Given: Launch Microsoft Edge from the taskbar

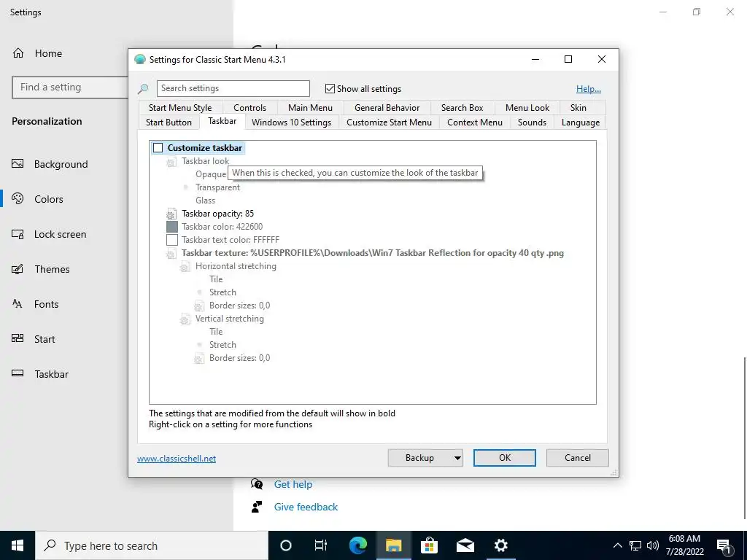Looking at the screenshot, I should tap(358, 545).
